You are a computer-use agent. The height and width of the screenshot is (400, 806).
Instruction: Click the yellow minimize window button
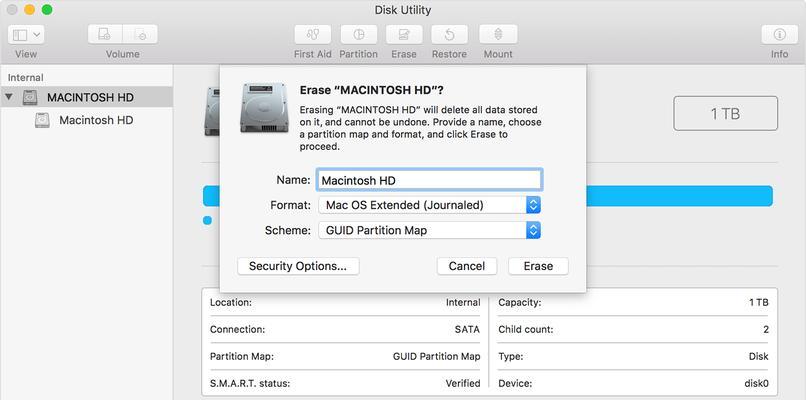[x=29, y=10]
